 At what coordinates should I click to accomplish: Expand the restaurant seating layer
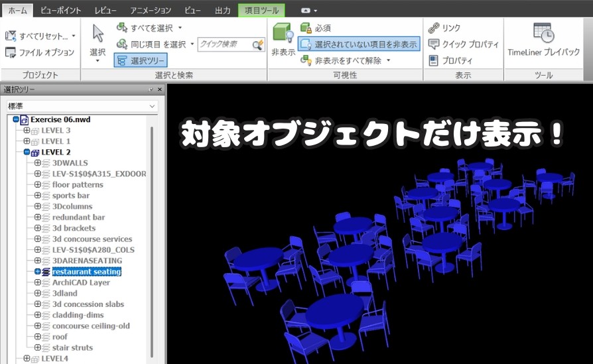[37, 271]
